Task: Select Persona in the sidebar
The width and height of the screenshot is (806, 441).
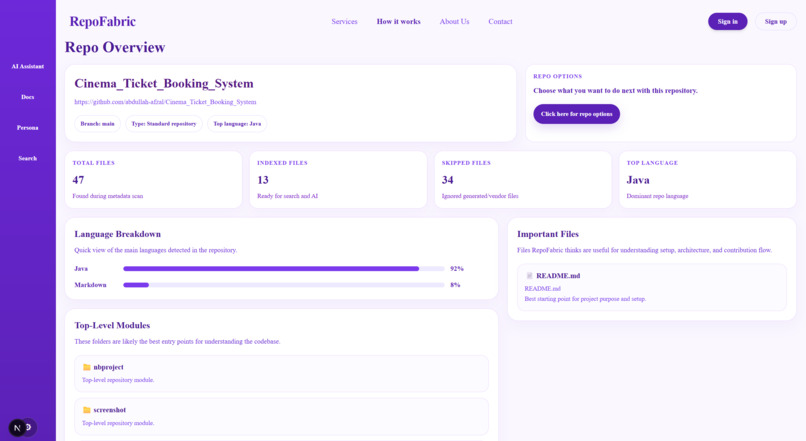Action: coord(28,127)
